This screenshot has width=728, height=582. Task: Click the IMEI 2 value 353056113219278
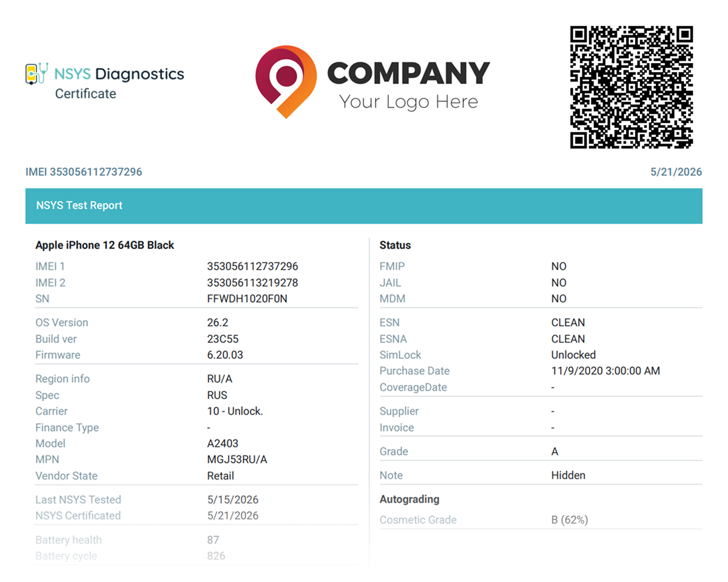pos(252,283)
